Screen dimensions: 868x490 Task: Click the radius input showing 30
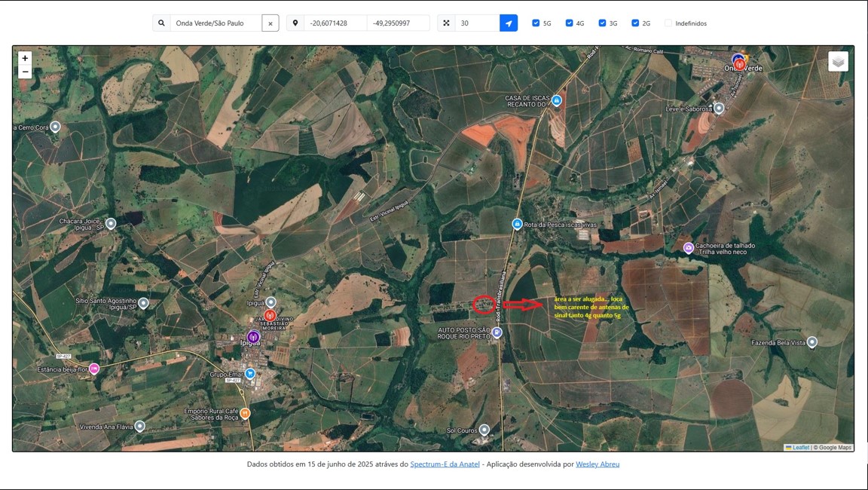tap(476, 23)
